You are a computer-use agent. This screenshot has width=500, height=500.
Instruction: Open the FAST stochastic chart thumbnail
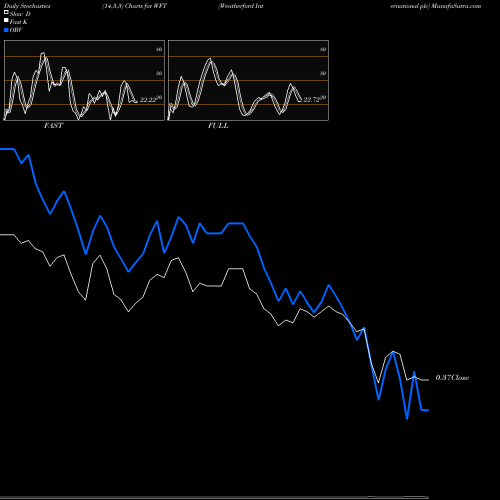tap(84, 80)
